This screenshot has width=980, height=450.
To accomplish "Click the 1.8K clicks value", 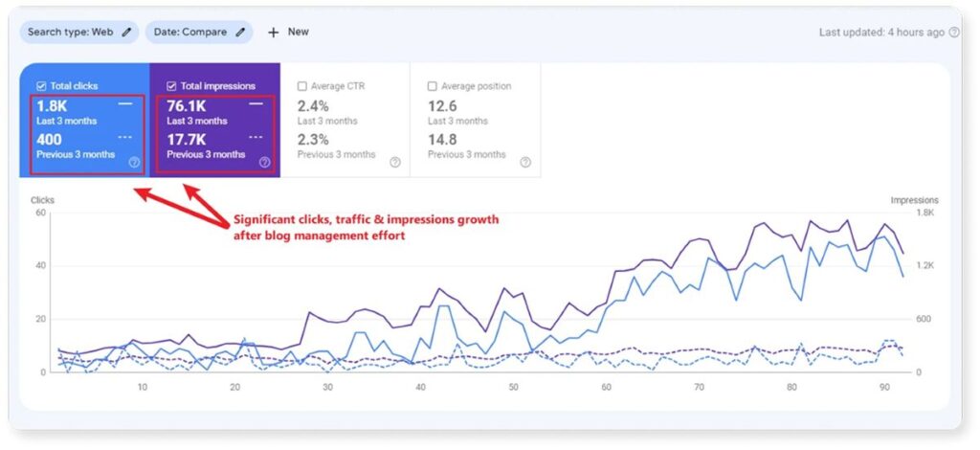I will coord(52,105).
